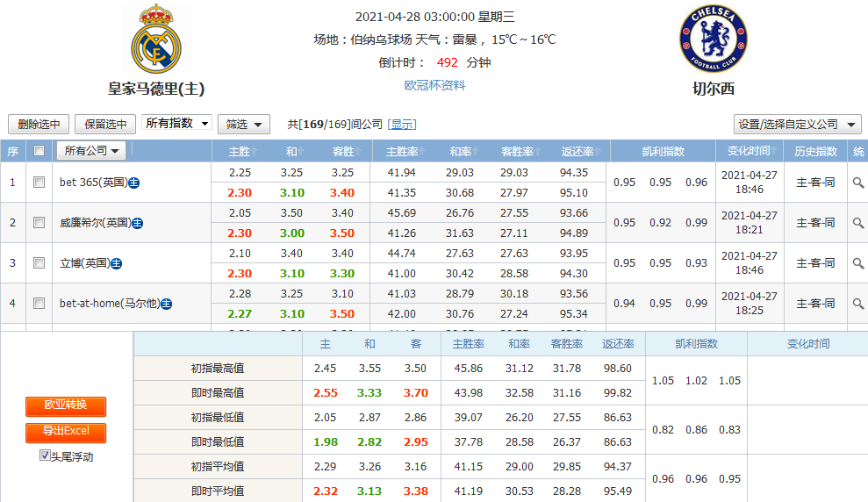Click the 历史指数 column header

tap(815, 151)
